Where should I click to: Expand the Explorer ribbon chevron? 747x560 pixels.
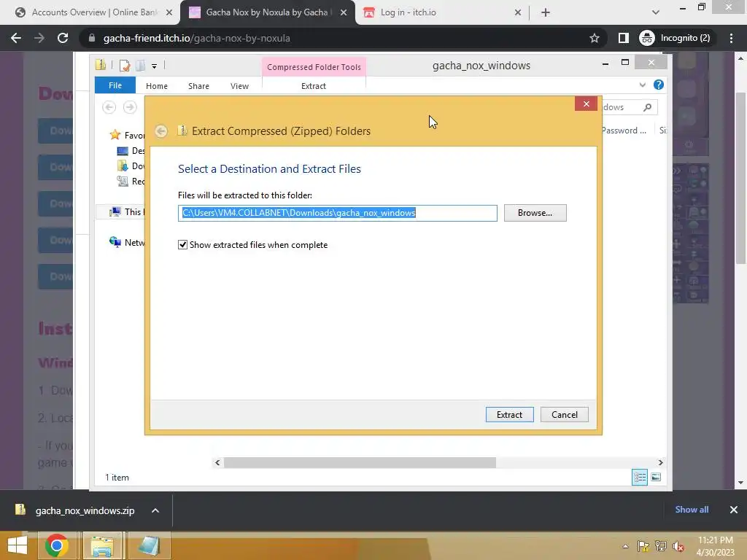click(642, 85)
